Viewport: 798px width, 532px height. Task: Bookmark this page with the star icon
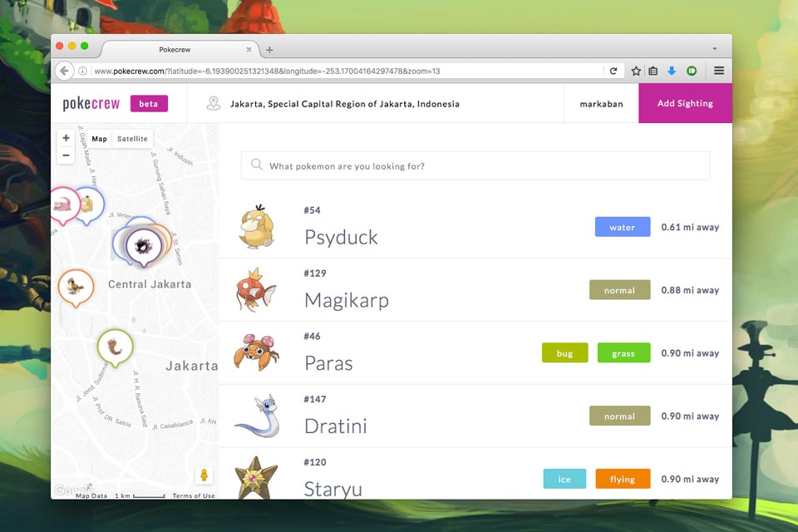[x=636, y=71]
